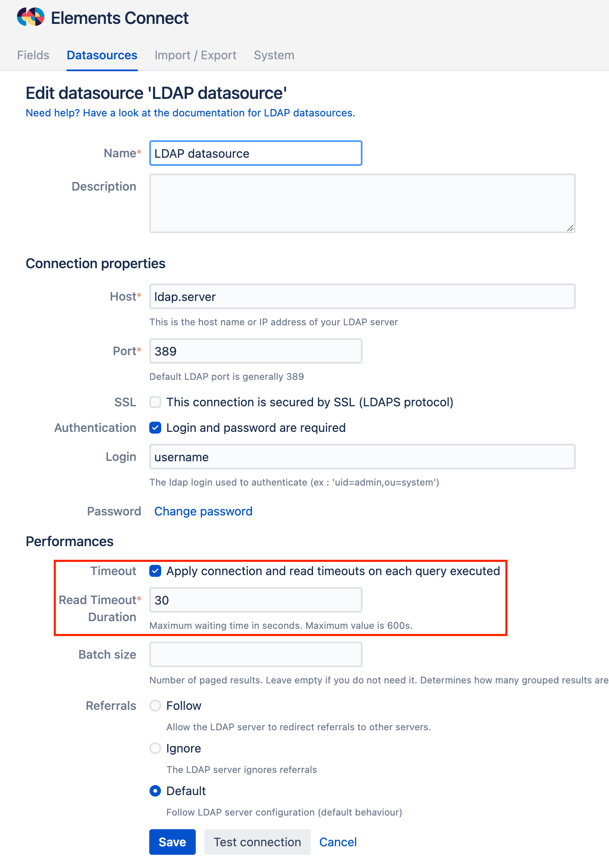Click the Test connection button
Screen dimensions: 609x868
click(257, 842)
